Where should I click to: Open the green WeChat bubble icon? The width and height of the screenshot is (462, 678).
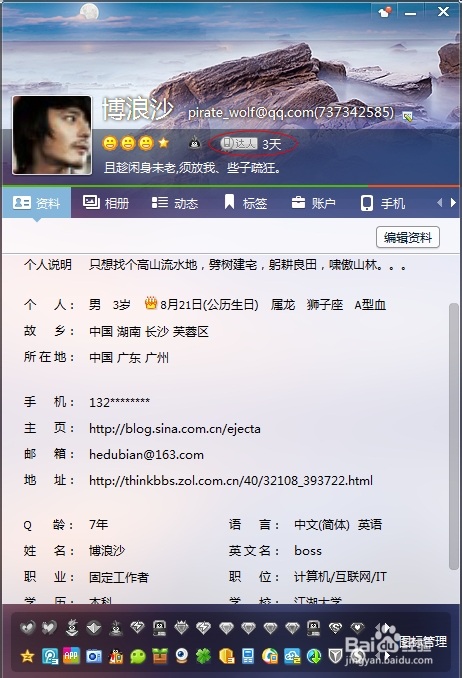click(138, 656)
